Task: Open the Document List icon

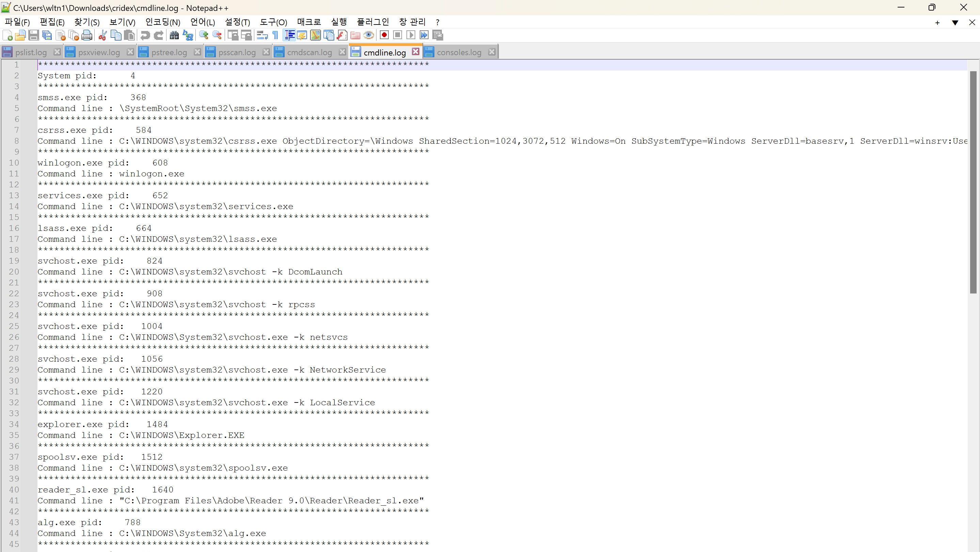Action: [x=329, y=35]
